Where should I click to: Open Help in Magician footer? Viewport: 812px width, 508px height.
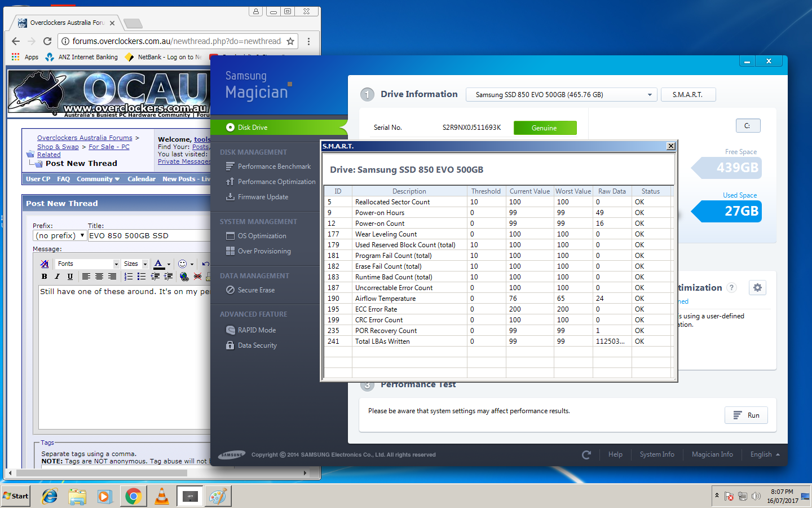(x=615, y=455)
